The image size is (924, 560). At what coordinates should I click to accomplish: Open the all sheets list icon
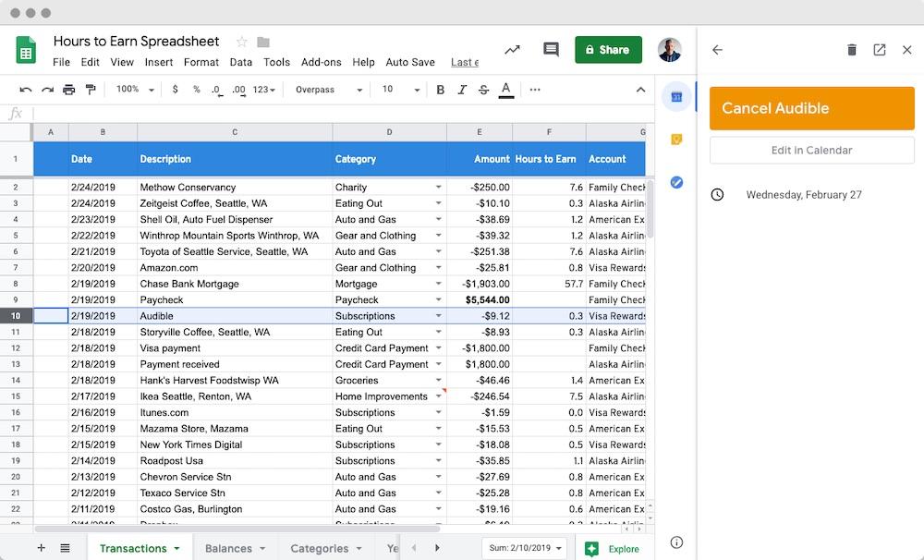(66, 548)
